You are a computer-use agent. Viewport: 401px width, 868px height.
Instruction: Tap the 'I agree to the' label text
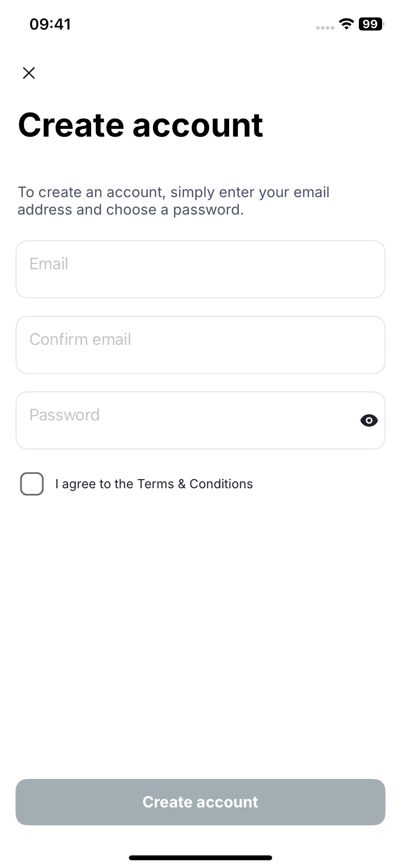[94, 484]
